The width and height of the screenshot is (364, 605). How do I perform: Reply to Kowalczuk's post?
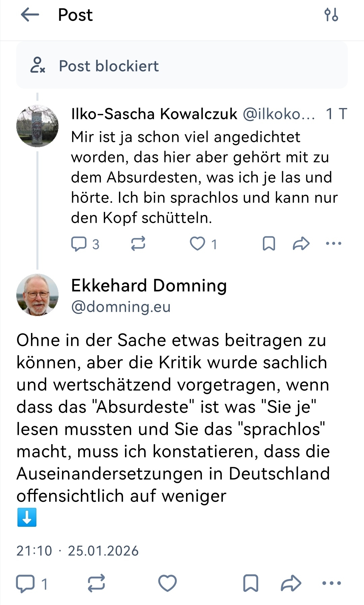pyautogui.click(x=79, y=244)
